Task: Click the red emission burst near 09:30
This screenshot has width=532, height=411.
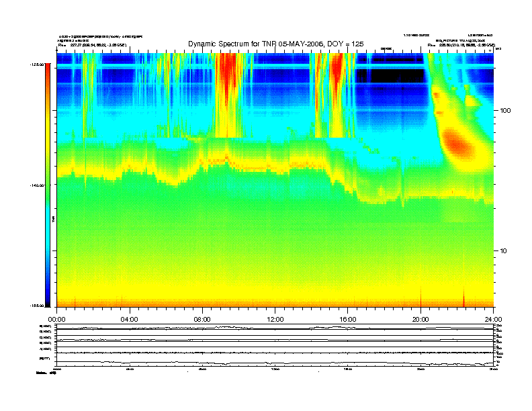Action: pyautogui.click(x=228, y=73)
